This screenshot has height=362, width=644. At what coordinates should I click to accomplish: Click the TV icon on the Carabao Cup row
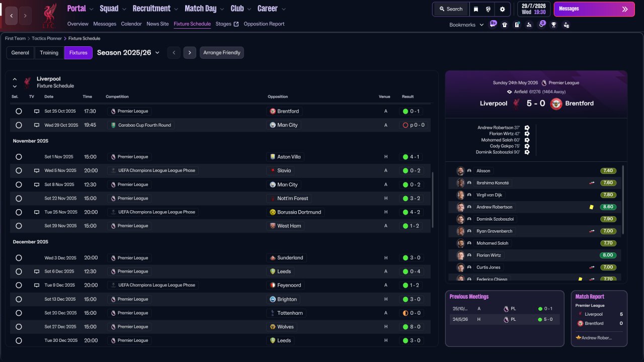(x=36, y=125)
